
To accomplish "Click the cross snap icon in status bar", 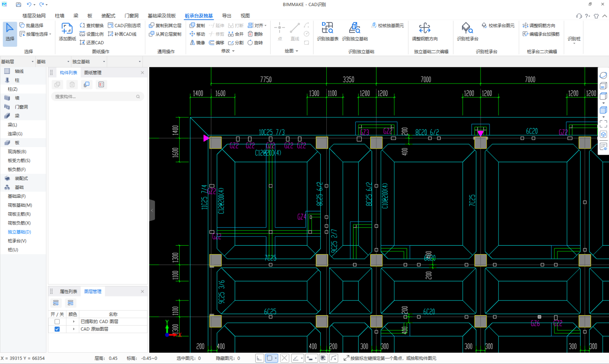I will [284, 358].
